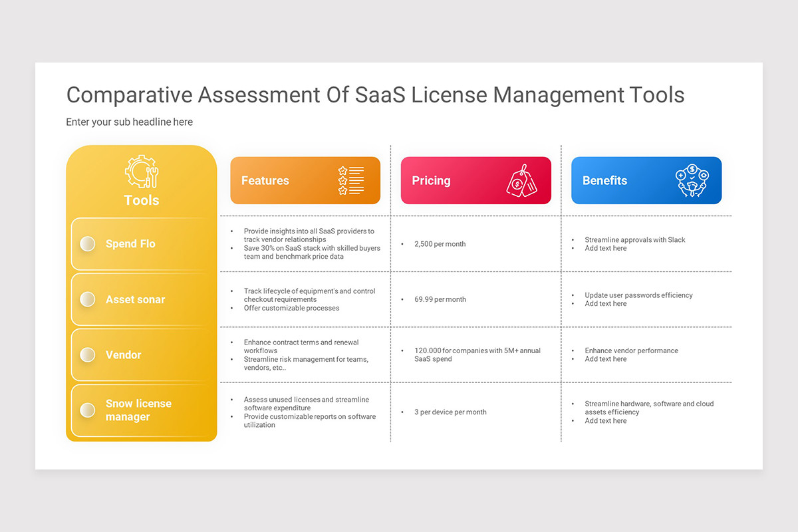Select the radio circle beside Spend Flo
Screen dimensions: 798x532
87,243
